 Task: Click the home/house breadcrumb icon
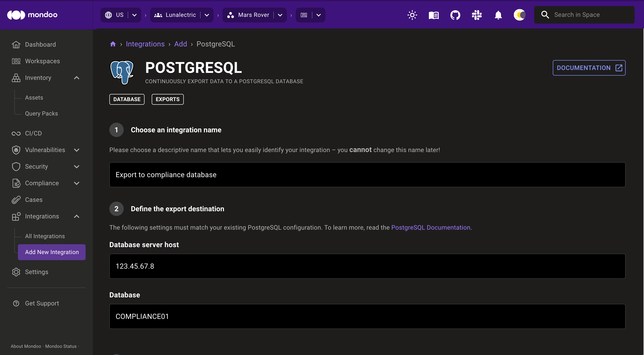pyautogui.click(x=113, y=44)
